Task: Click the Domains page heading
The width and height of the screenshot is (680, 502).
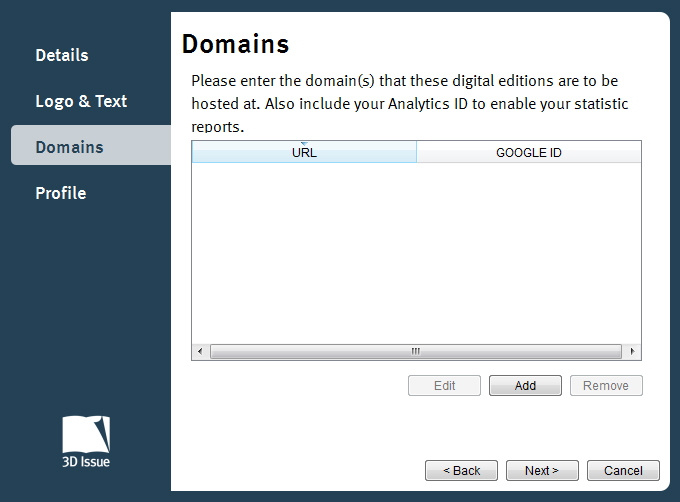Action: 236,44
